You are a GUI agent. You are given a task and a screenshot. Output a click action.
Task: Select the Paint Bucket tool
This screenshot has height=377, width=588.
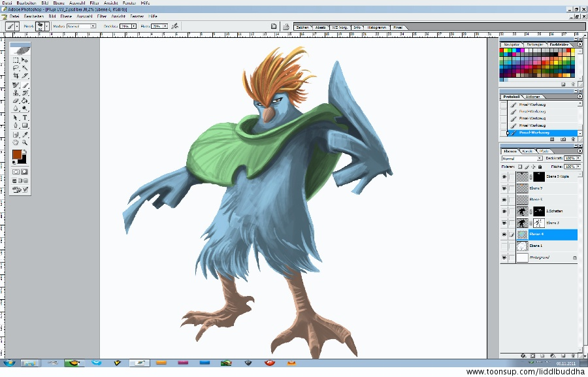[25, 101]
